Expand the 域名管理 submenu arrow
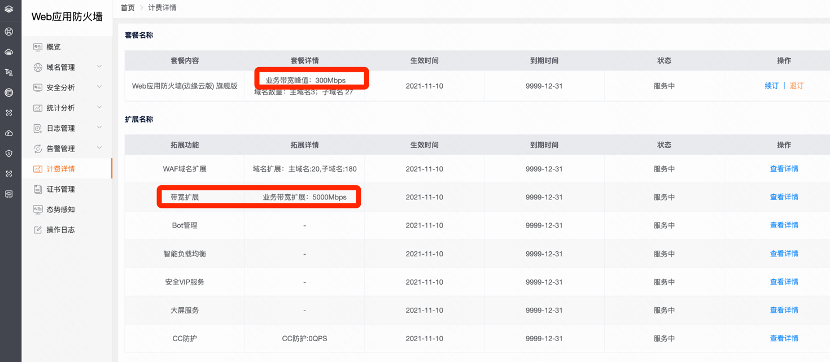Image resolution: width=830 pixels, height=362 pixels. pos(100,67)
